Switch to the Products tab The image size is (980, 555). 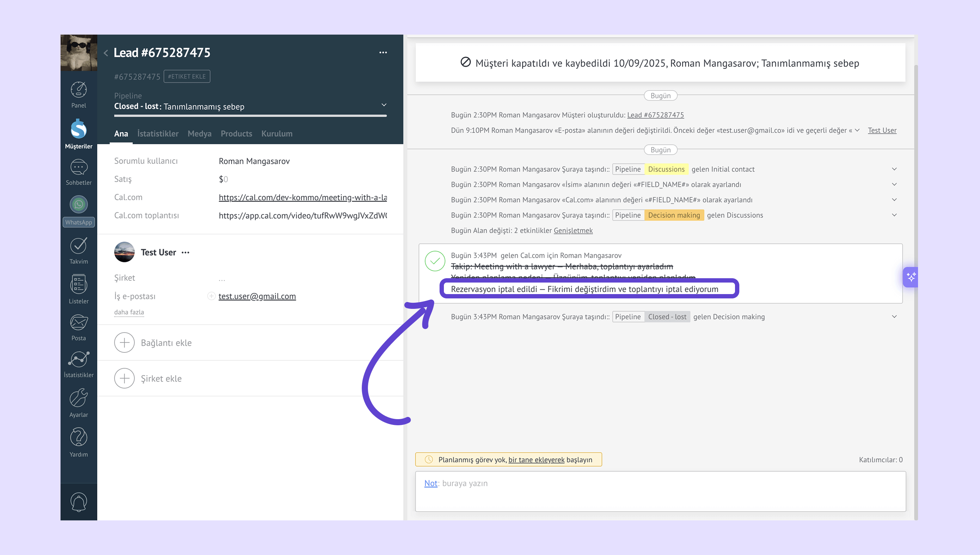click(236, 134)
